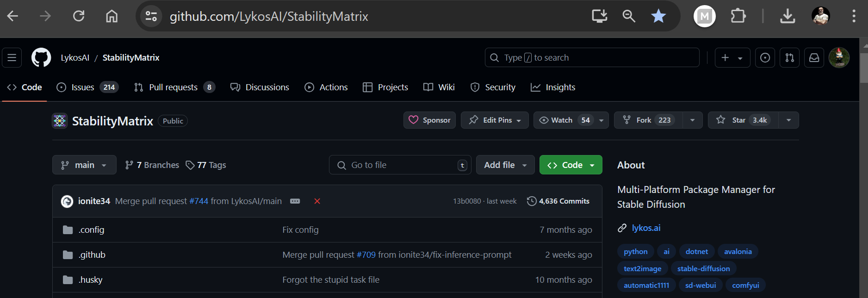Expand fork options dropdown arrow
The height and width of the screenshot is (298, 868).
(693, 120)
